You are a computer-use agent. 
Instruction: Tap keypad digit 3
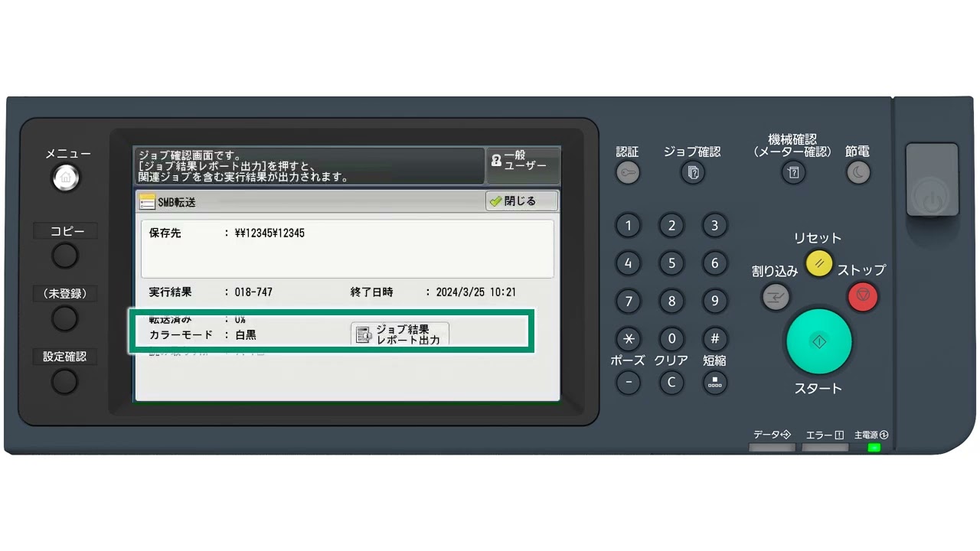click(714, 226)
